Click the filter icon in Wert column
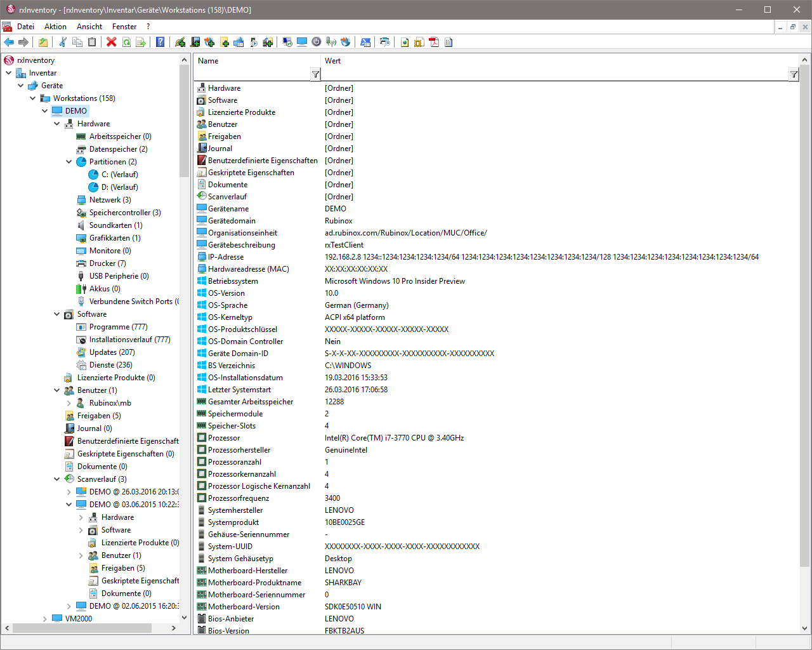 point(794,75)
